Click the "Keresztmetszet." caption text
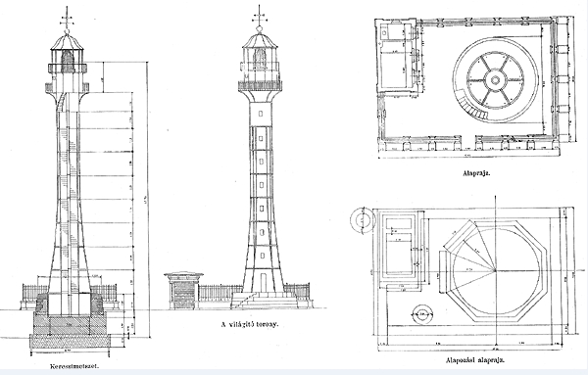The height and width of the screenshot is (375, 588). tap(74, 366)
